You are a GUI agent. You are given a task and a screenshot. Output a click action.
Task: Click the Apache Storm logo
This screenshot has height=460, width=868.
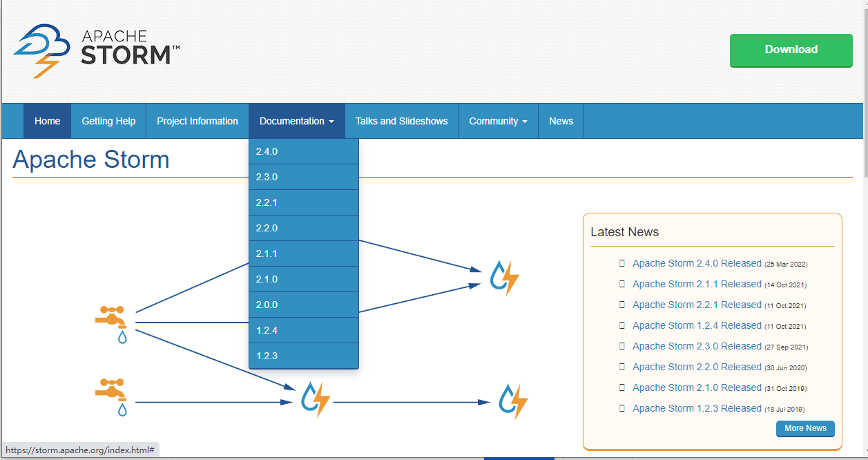97,50
